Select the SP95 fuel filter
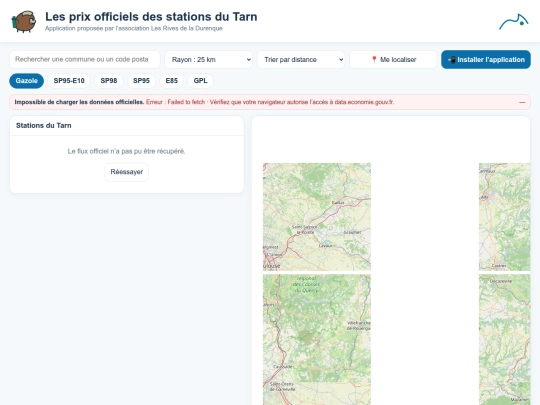 coord(141,81)
